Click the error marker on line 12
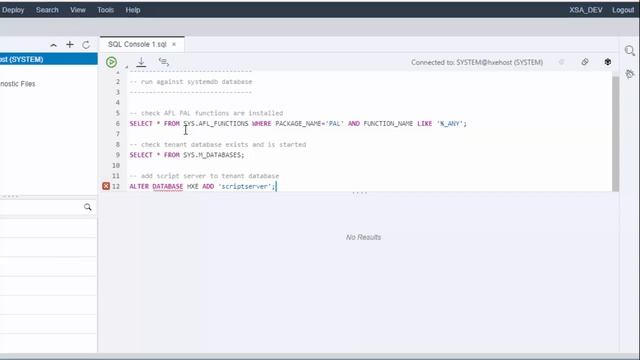 pyautogui.click(x=106, y=186)
